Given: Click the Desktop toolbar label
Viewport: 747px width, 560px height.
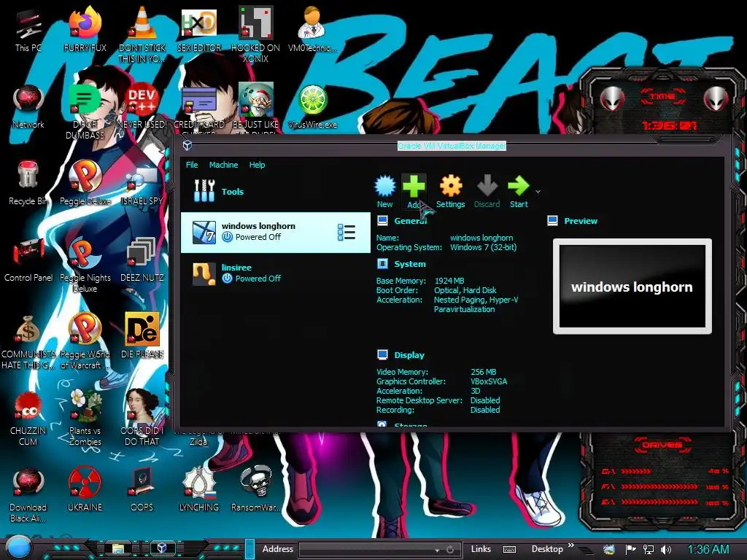Looking at the screenshot, I should coord(547,549).
